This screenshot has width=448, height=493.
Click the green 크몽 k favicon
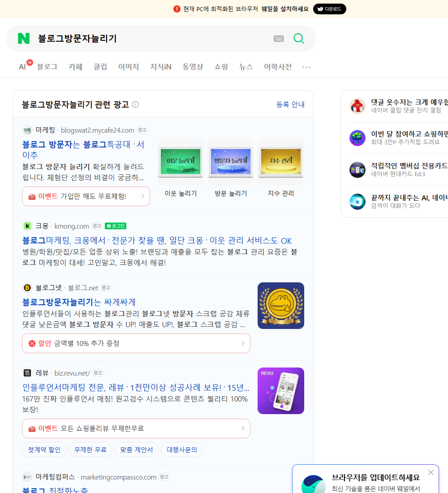[27, 226]
